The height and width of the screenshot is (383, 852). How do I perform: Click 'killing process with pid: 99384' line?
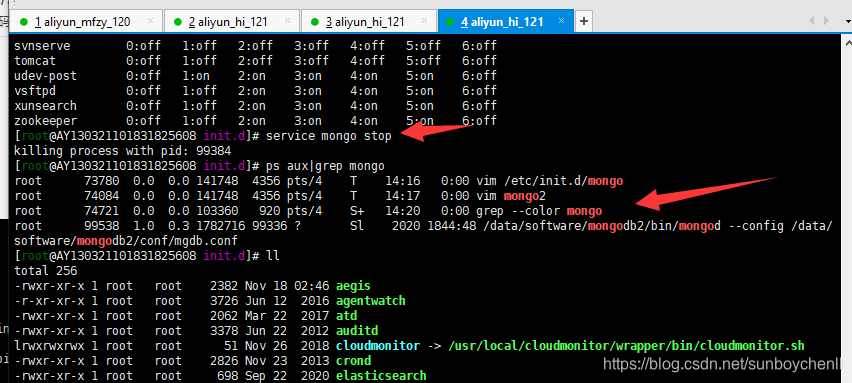coord(123,150)
